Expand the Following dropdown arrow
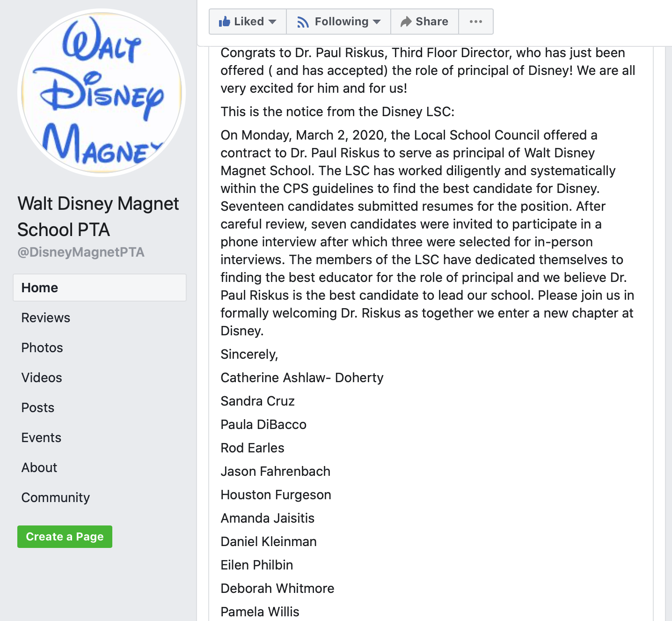 377,22
